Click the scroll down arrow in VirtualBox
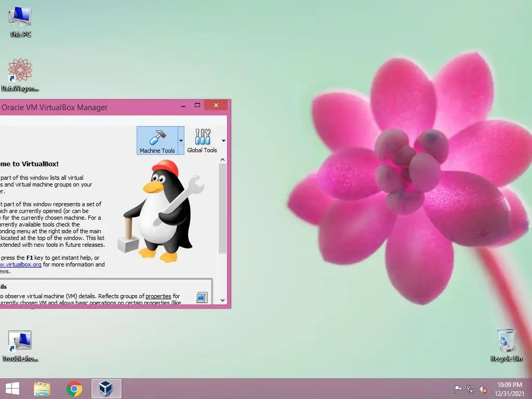532x399 pixels. coord(222,300)
